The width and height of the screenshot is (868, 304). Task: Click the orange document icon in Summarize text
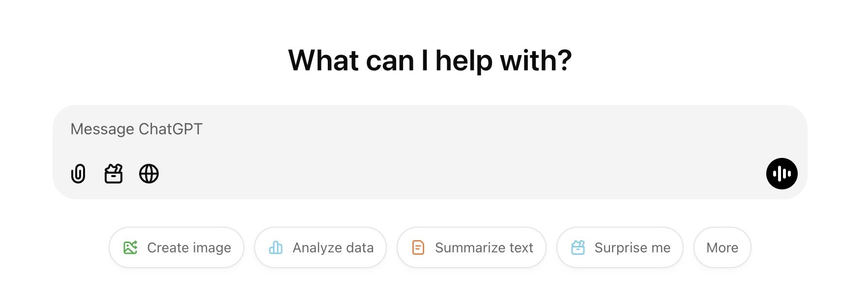418,247
